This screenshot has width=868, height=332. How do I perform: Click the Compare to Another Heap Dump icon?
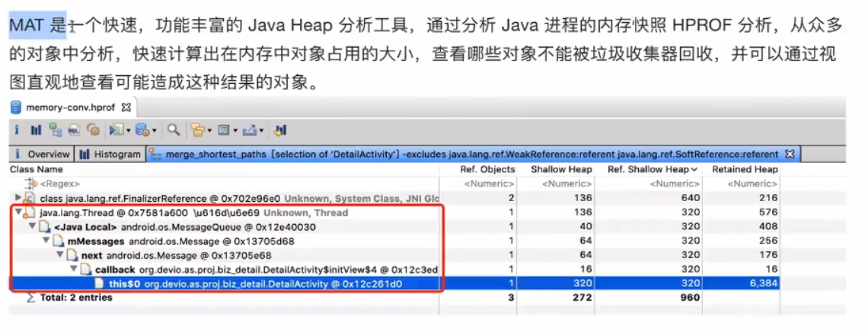280,130
